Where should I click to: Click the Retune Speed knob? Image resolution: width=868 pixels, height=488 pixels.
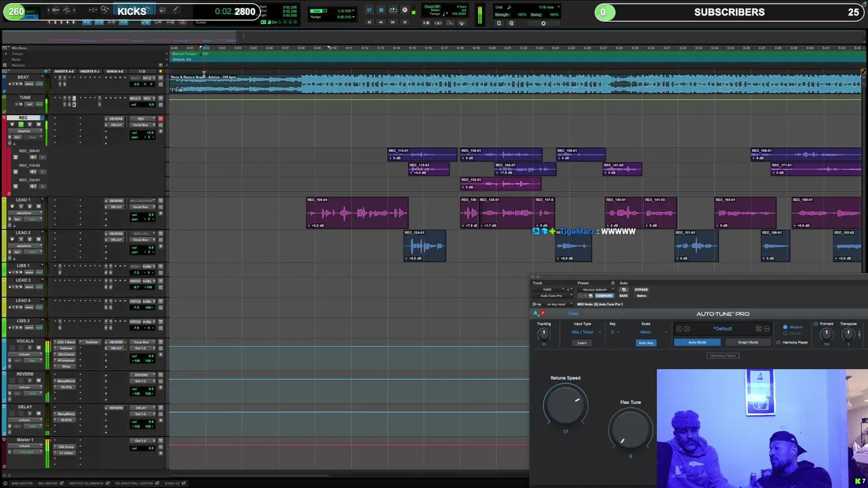coord(566,404)
